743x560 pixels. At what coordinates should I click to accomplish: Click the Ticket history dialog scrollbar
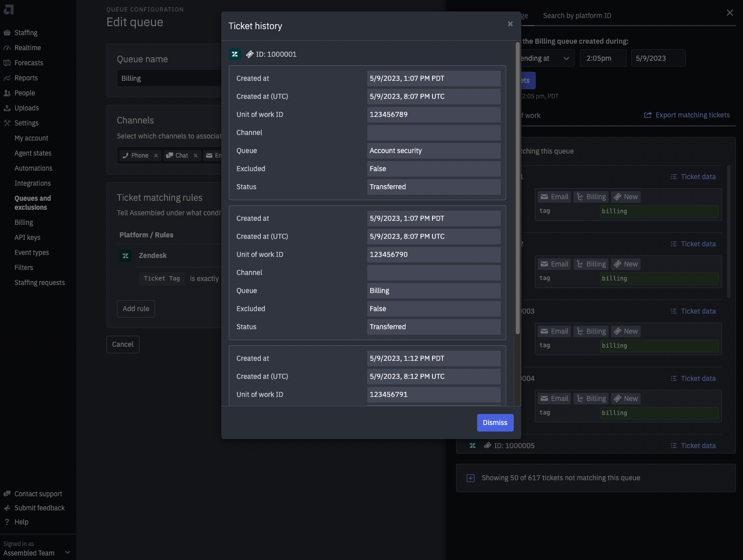click(518, 188)
